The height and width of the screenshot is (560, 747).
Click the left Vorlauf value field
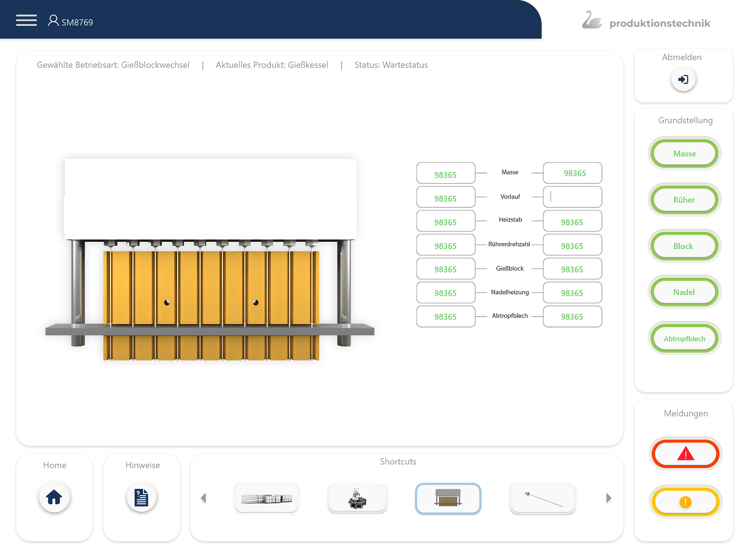pyautogui.click(x=445, y=197)
